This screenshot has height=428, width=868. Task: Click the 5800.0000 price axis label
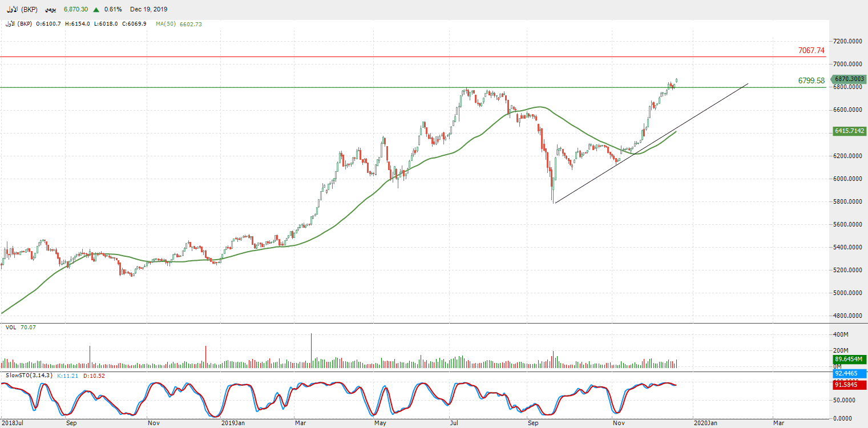point(847,201)
